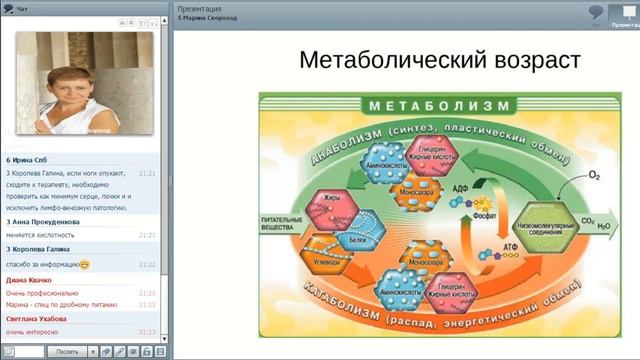Click user name Светлана Укабова
The width and height of the screenshot is (640, 360).
coord(36,319)
